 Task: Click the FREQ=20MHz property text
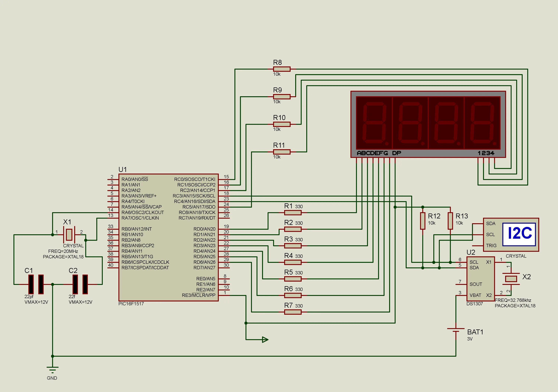[63, 251]
